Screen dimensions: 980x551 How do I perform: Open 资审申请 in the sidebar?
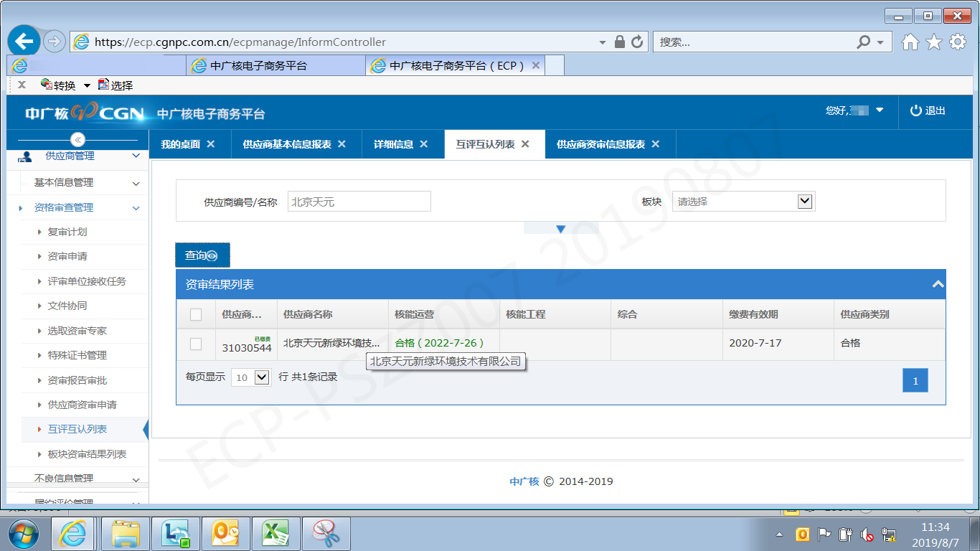(x=67, y=257)
